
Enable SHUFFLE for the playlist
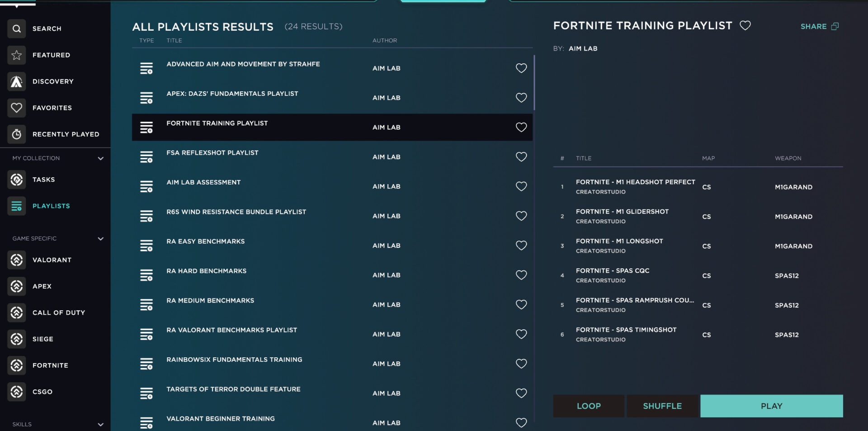click(662, 406)
